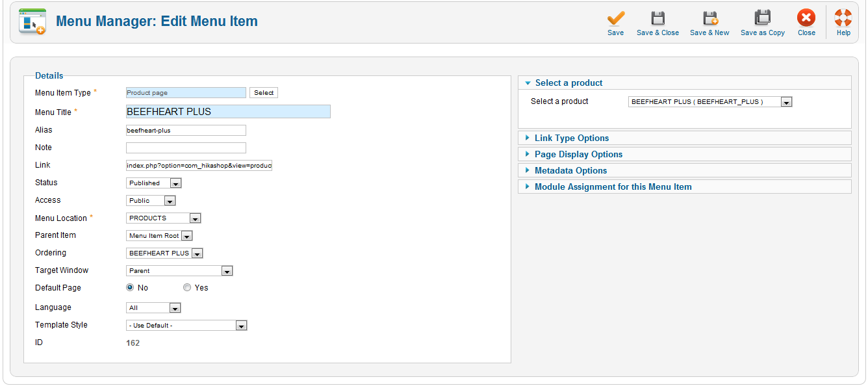Click the Save checkmark icon
The height and width of the screenshot is (388, 868).
(x=615, y=18)
